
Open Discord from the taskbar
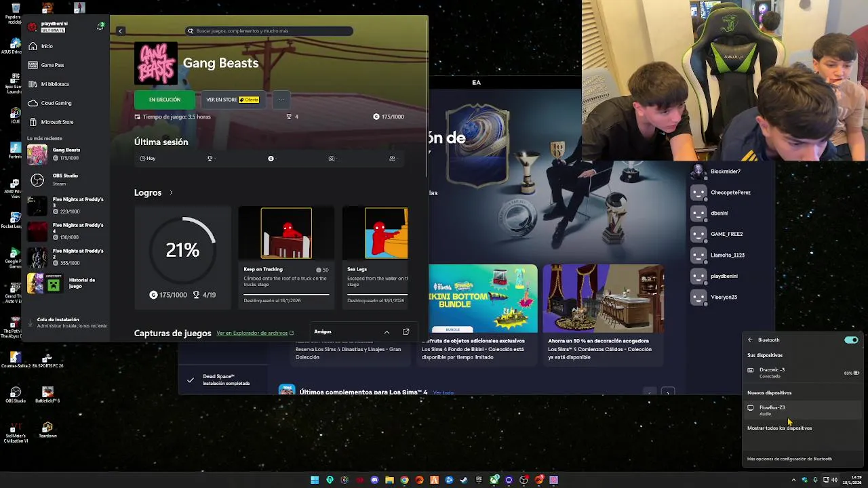[374, 480]
